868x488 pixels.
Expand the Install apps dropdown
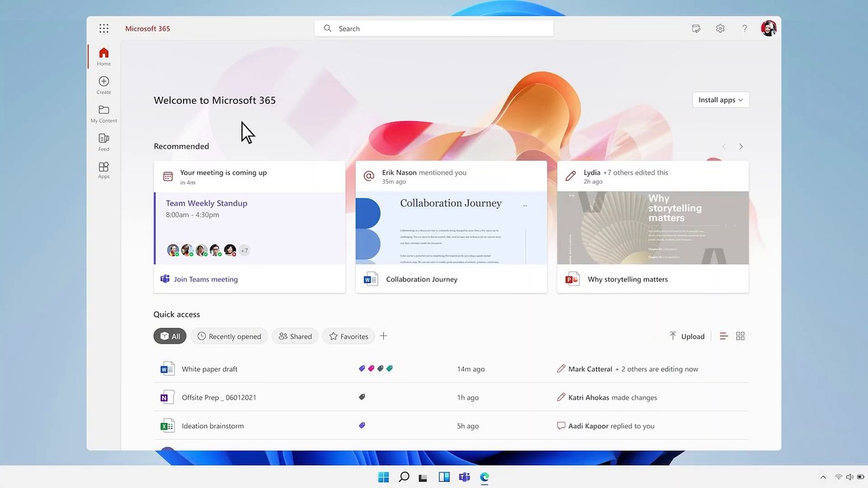720,100
